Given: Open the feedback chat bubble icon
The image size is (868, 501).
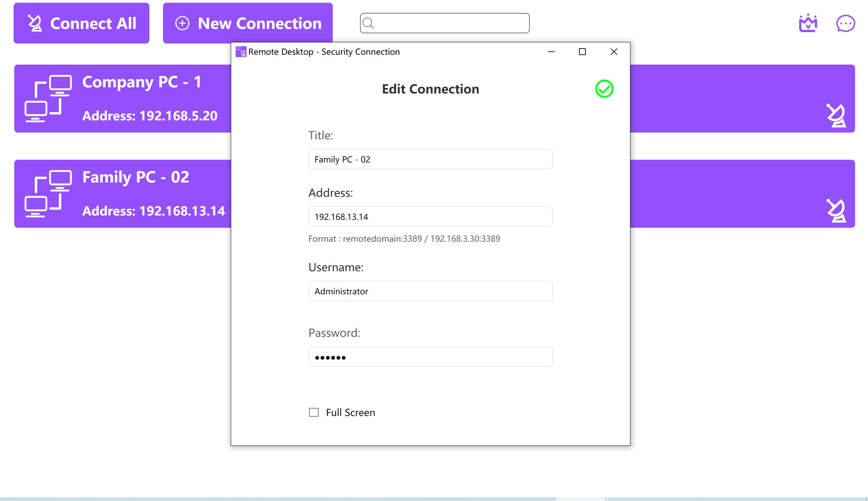Looking at the screenshot, I should pyautogui.click(x=846, y=23).
